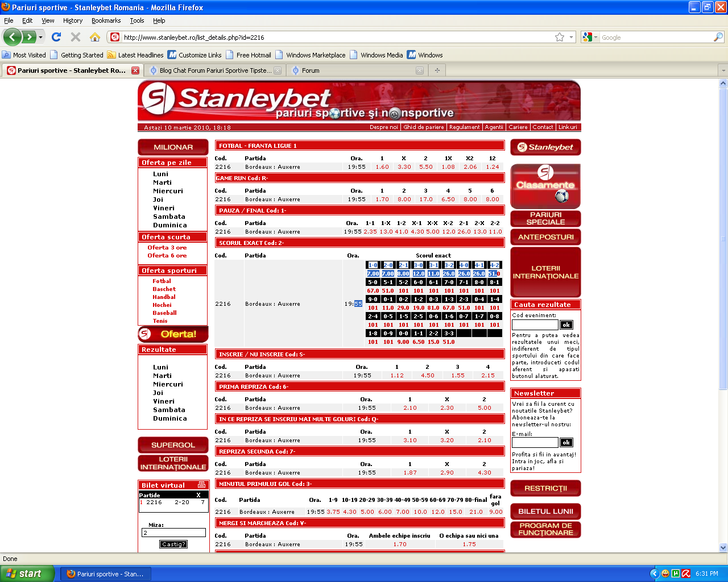728x582 pixels.
Task: Click the Firefox taskbar window button
Action: [x=106, y=574]
